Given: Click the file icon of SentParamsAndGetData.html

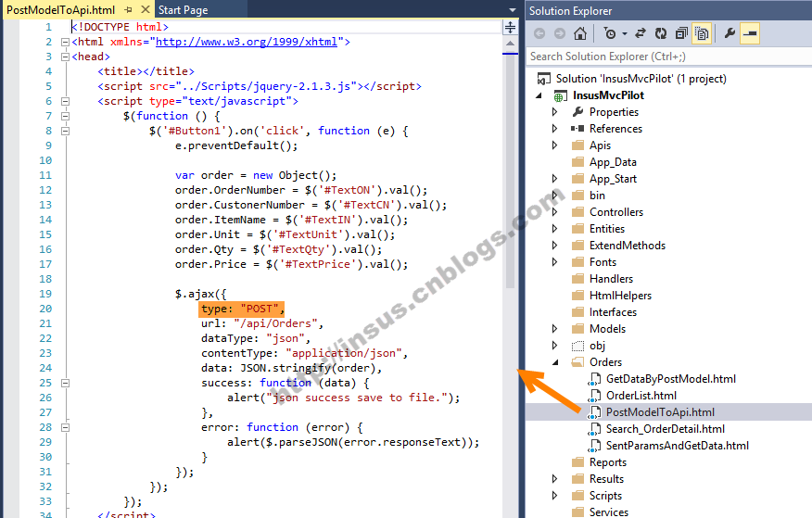Looking at the screenshot, I should (594, 446).
